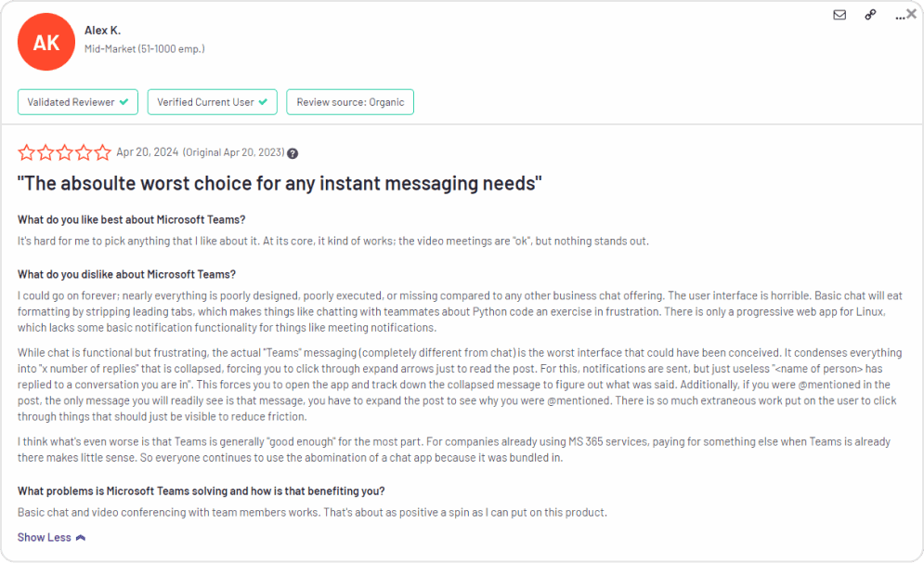Click the Show Less link

44,537
